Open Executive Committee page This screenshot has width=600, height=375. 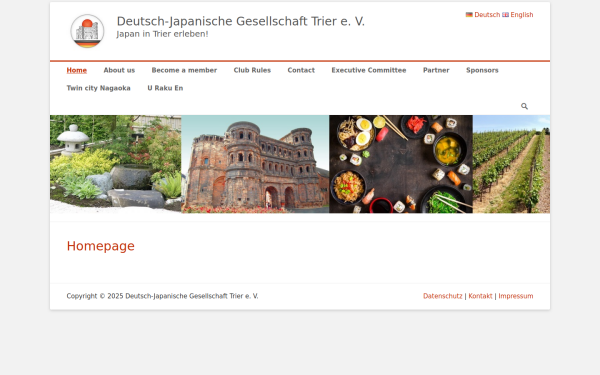(x=369, y=70)
